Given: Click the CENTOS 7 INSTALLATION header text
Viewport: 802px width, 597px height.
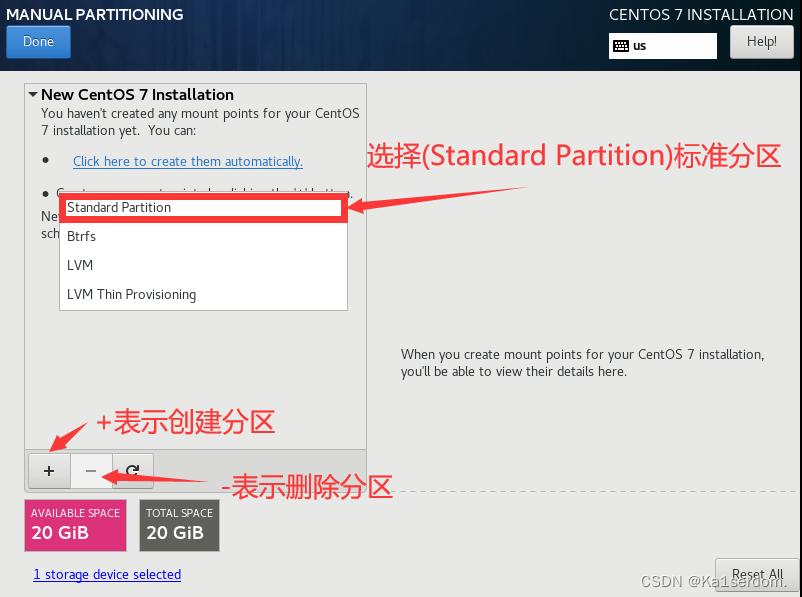Looking at the screenshot, I should coord(701,15).
